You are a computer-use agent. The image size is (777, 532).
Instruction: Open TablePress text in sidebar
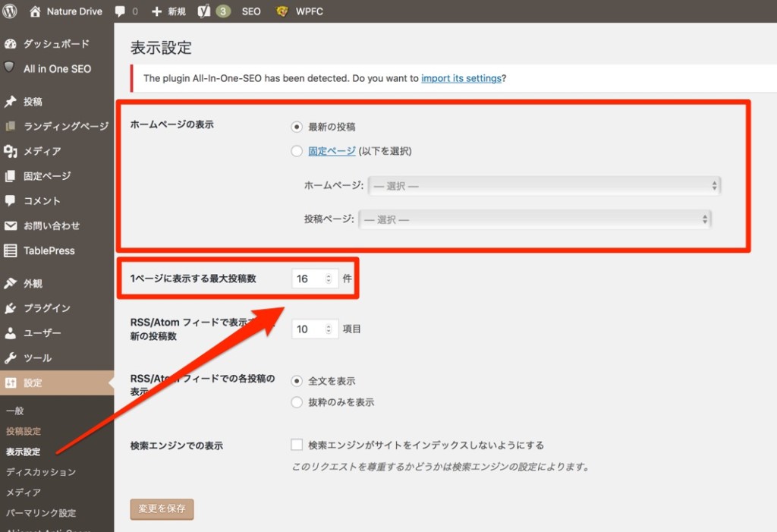tap(49, 251)
